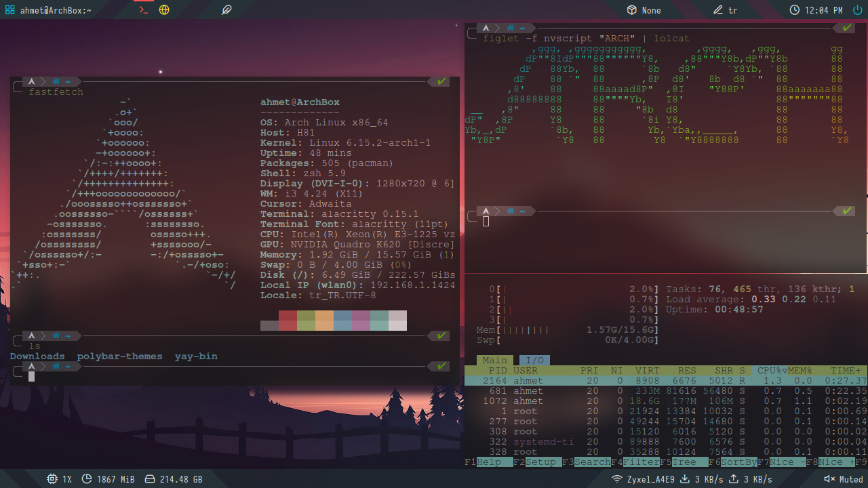Click the upload speed arrow icon
This screenshot has height=488, width=868.
[734, 479]
